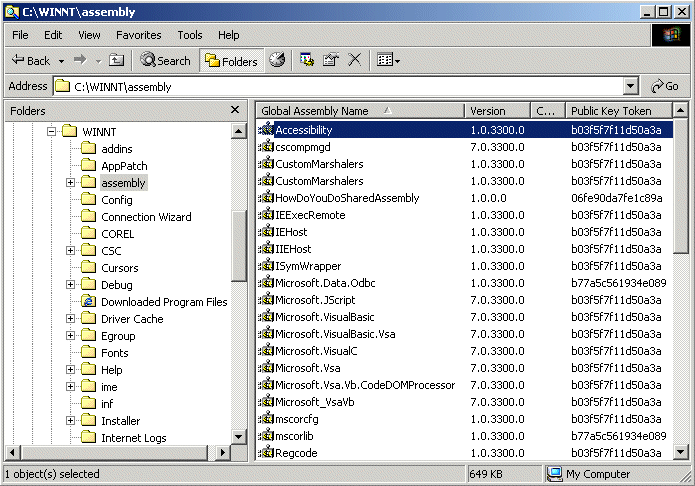The height and width of the screenshot is (486, 695).
Task: Click the folder tree scroll-down arrow
Action: [238, 437]
